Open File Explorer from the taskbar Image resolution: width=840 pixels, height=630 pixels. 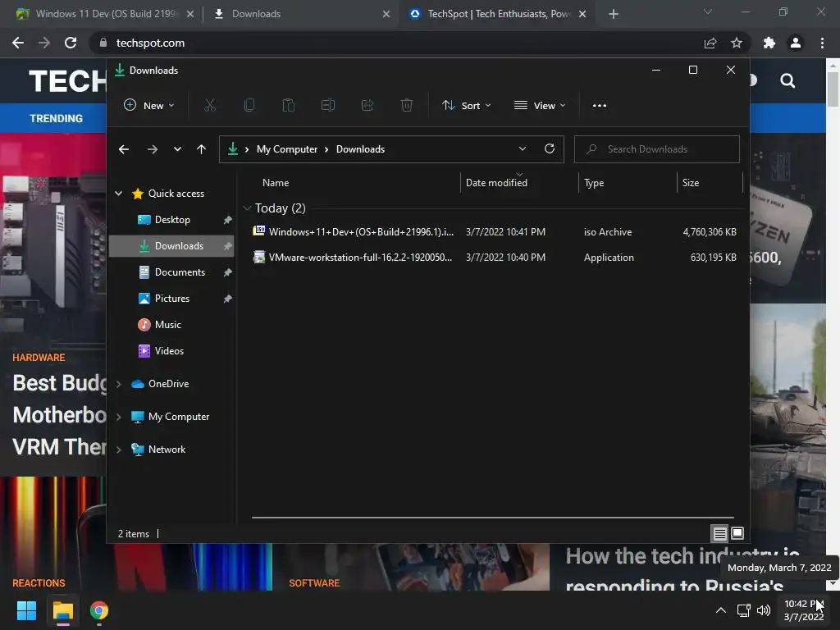62,610
